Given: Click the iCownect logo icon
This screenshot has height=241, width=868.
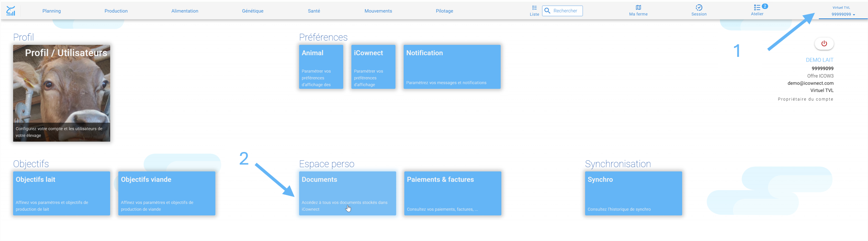Looking at the screenshot, I should coord(11,11).
